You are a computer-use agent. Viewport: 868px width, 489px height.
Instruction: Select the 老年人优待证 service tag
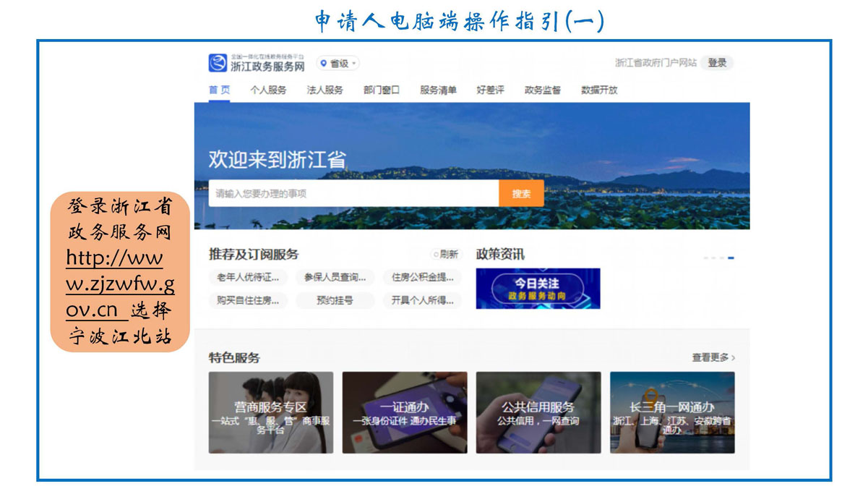click(248, 277)
